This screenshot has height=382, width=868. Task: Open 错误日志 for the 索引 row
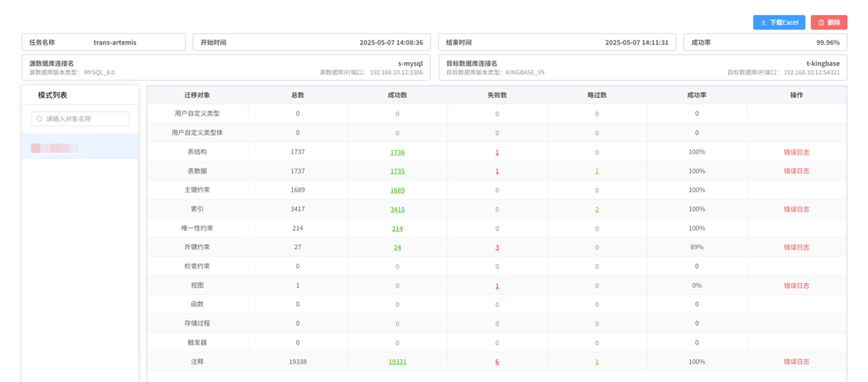click(x=796, y=209)
